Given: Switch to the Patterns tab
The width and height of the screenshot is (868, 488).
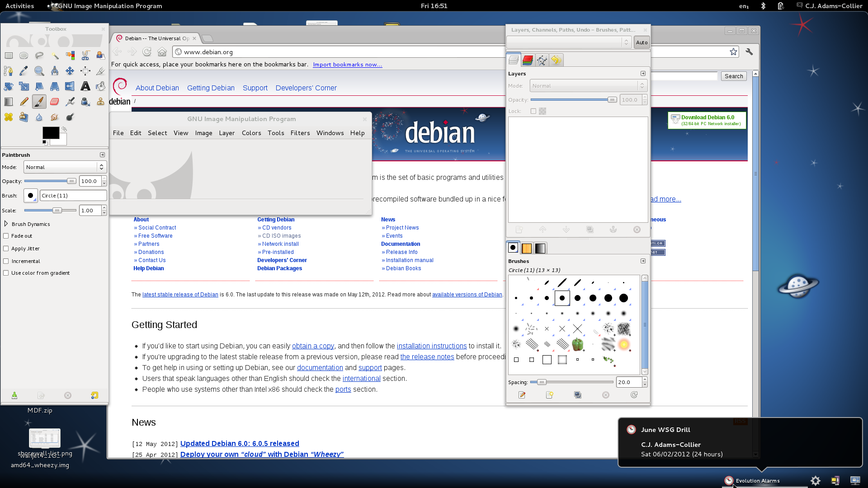Looking at the screenshot, I should click(527, 248).
